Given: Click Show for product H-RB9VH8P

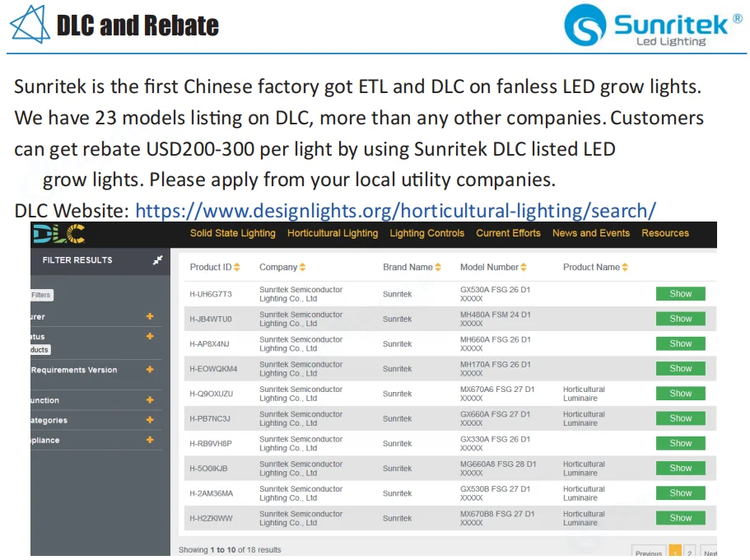Looking at the screenshot, I should (680, 443).
